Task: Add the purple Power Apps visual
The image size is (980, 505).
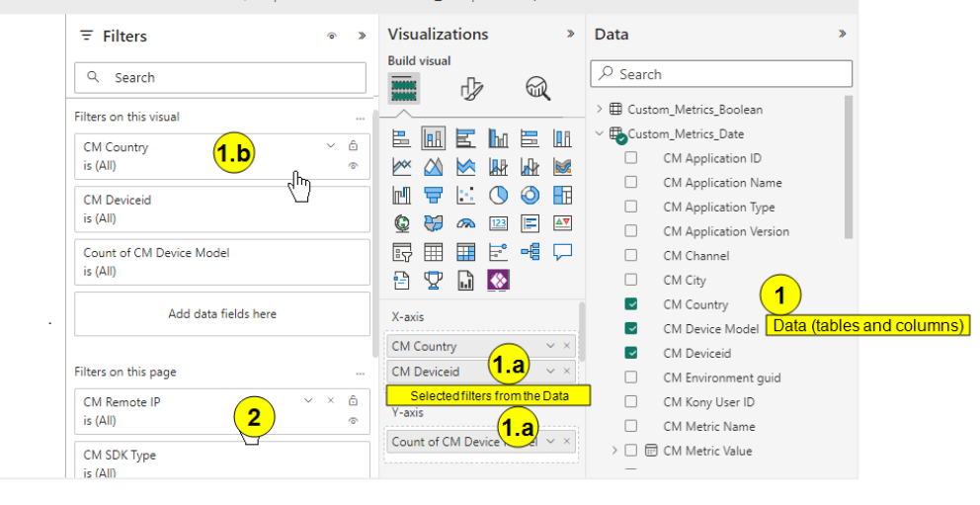Action: (x=498, y=280)
